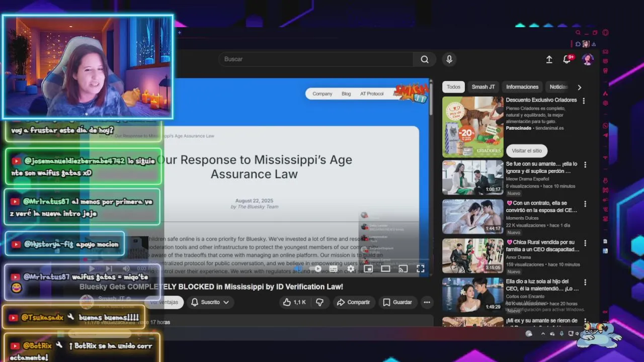This screenshot has height=362, width=644.
Task: Activate voice search microphone icon
Action: (449, 59)
